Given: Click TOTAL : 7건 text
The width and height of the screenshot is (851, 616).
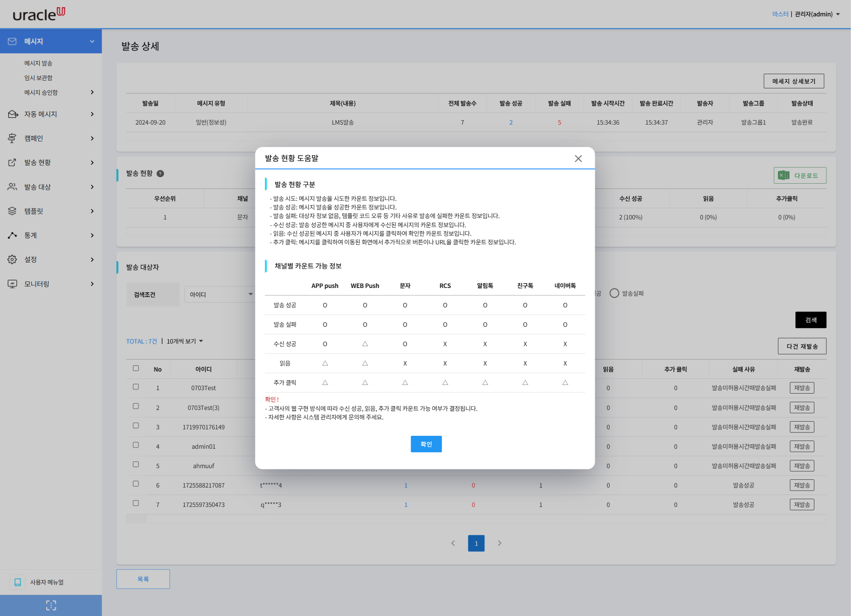Looking at the screenshot, I should 141,341.
